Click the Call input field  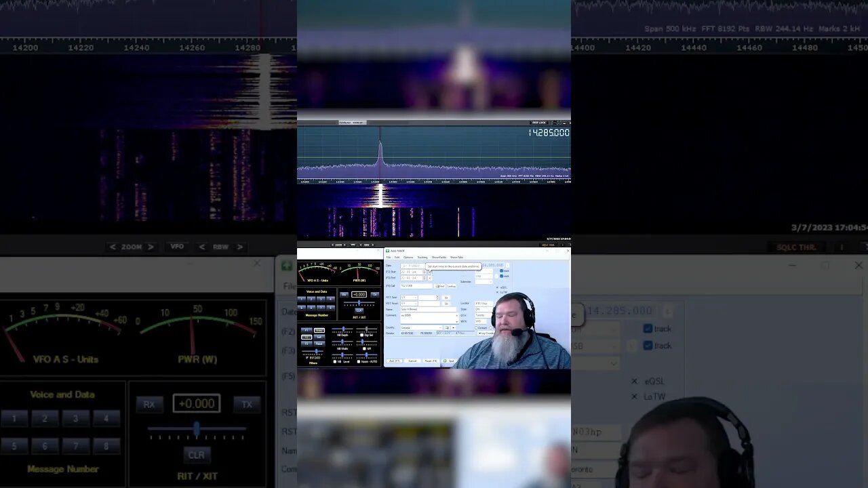pos(416,286)
